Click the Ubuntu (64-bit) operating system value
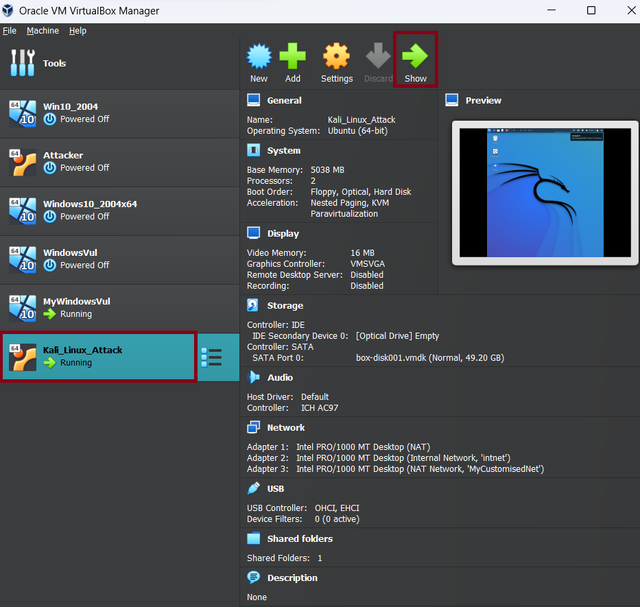640x607 pixels. click(358, 131)
